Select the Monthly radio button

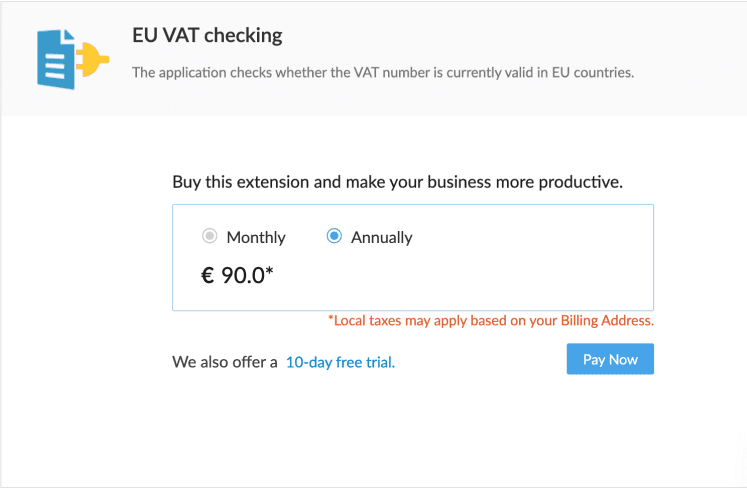[x=209, y=236]
